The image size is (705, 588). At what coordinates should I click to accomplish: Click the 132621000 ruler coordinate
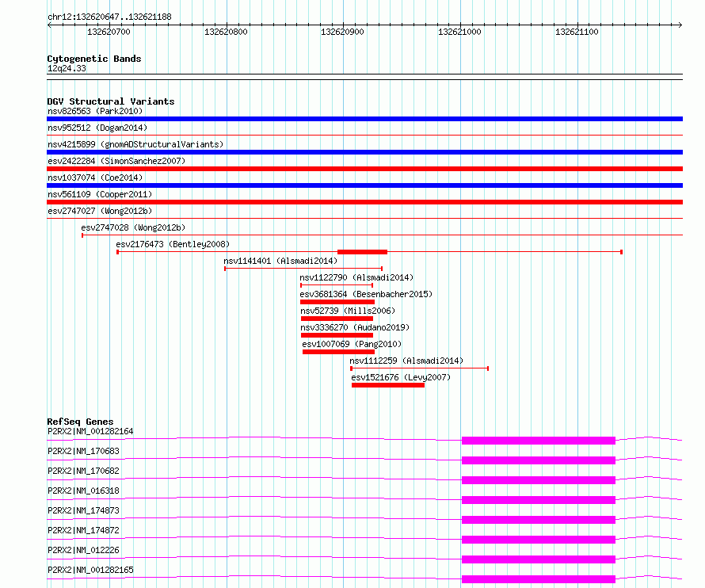coord(459,32)
